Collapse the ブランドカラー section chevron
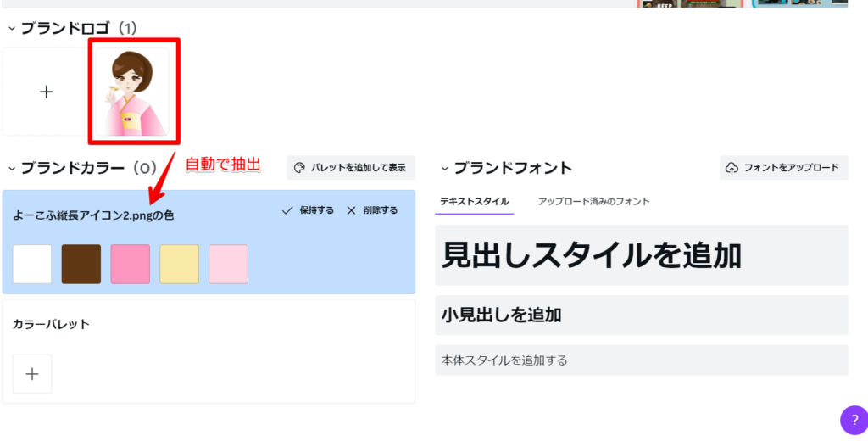 (12, 168)
